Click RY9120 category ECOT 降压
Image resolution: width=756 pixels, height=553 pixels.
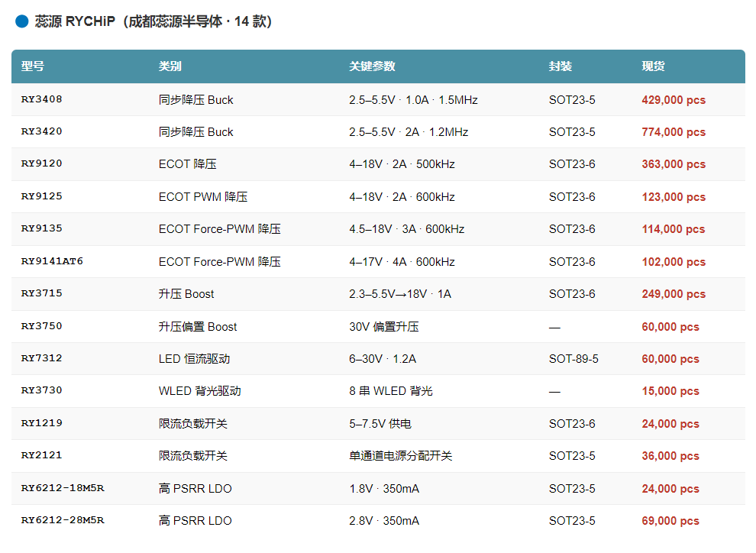tap(188, 164)
